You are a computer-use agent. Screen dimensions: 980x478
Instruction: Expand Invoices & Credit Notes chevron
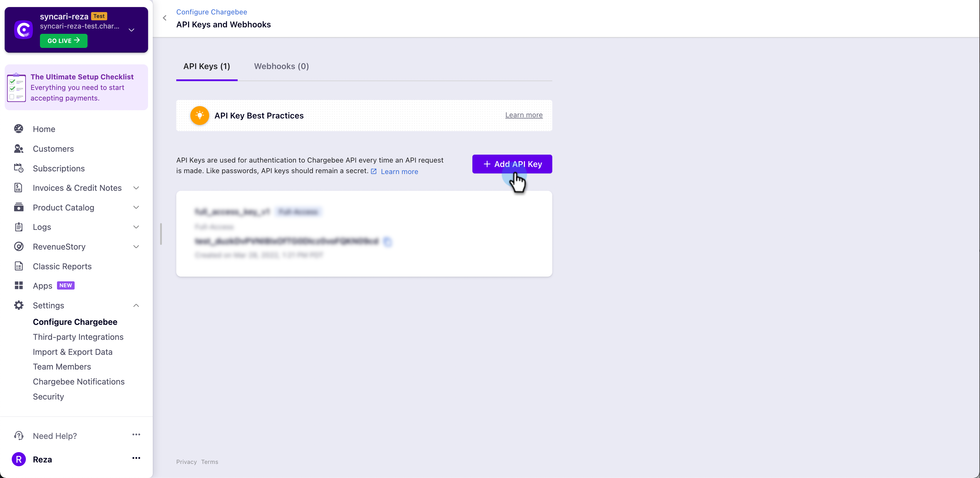136,188
